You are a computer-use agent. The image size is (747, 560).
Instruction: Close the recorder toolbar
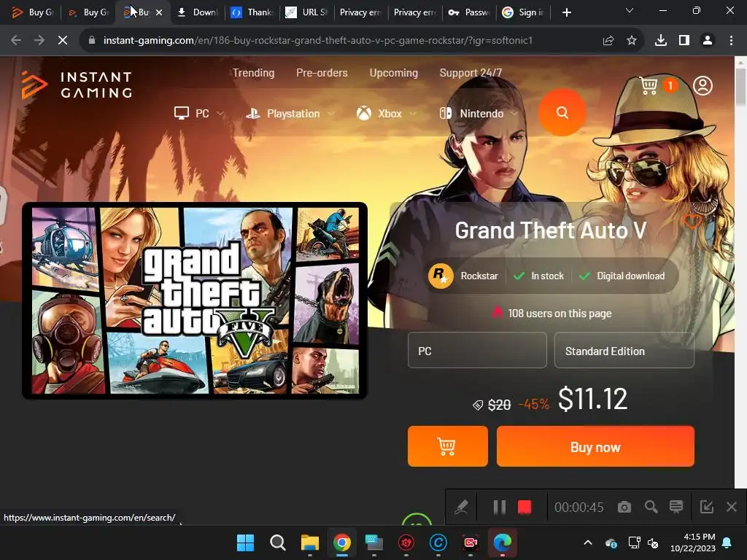(732, 507)
